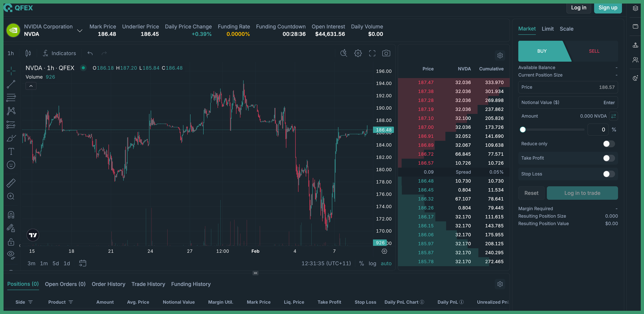This screenshot has height=314, width=644.
Task: Open the chart quick search lightning icon
Action: pos(344,53)
